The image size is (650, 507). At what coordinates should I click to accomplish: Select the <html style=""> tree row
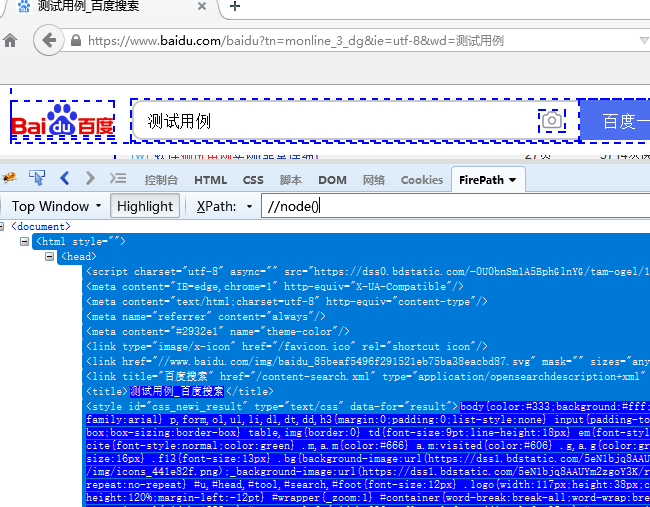[80, 241]
